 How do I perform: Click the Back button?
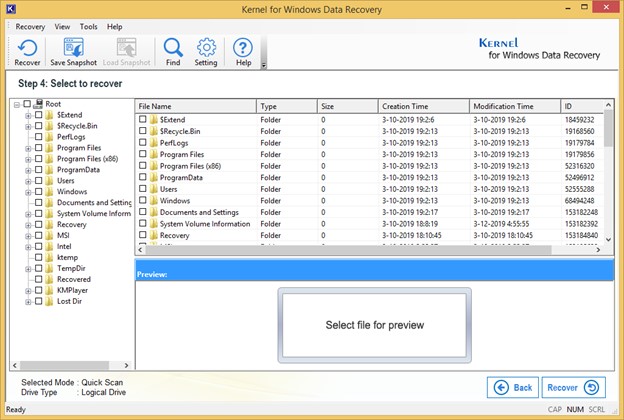[513, 387]
